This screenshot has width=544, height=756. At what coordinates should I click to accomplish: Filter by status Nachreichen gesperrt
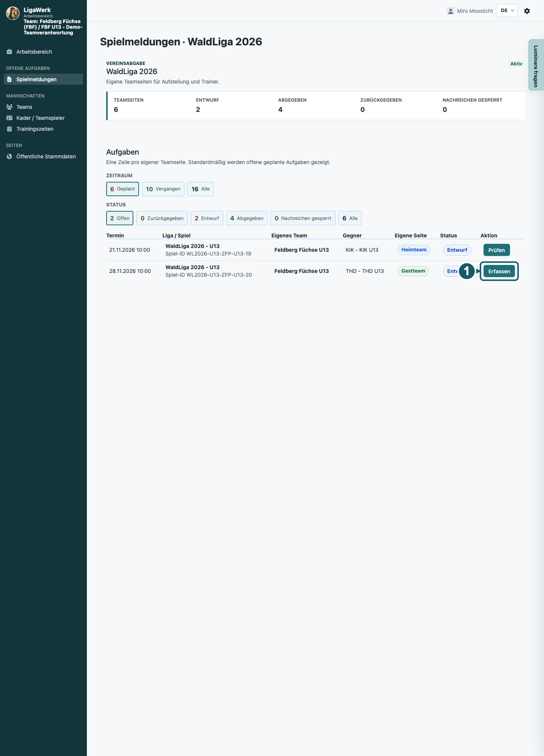tap(303, 218)
